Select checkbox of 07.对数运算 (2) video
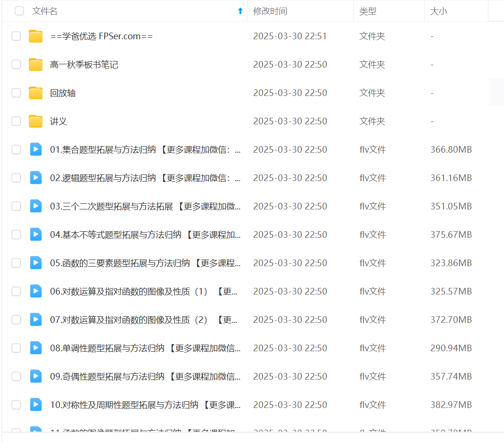This screenshot has width=504, height=442. [16, 320]
